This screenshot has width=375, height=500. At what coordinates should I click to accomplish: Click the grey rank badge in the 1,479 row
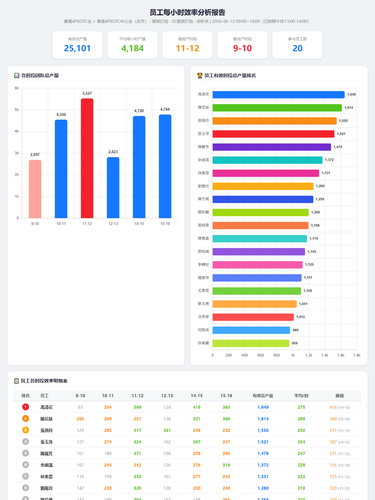coord(25,453)
